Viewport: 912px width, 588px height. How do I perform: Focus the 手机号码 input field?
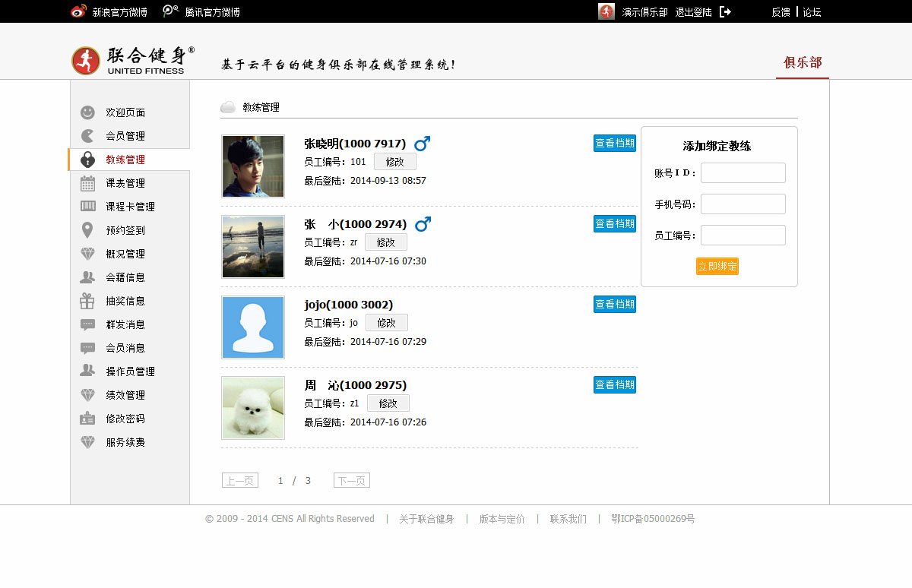pos(743,204)
